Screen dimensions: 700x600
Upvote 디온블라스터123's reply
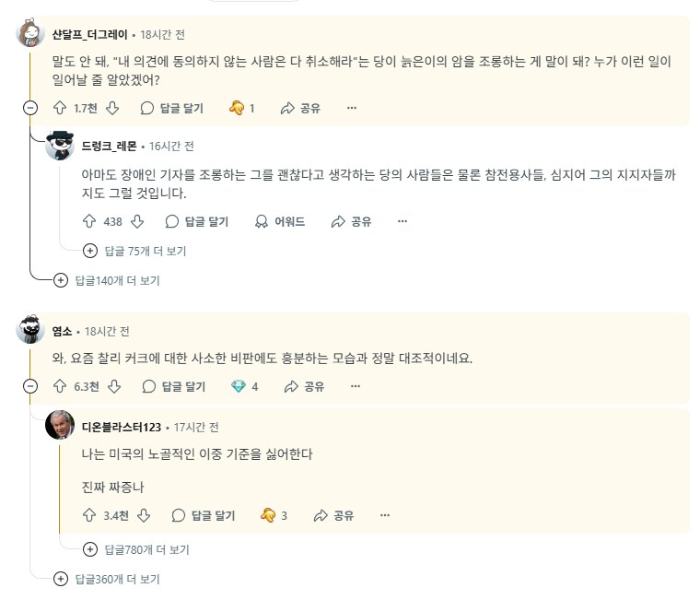click(x=89, y=515)
